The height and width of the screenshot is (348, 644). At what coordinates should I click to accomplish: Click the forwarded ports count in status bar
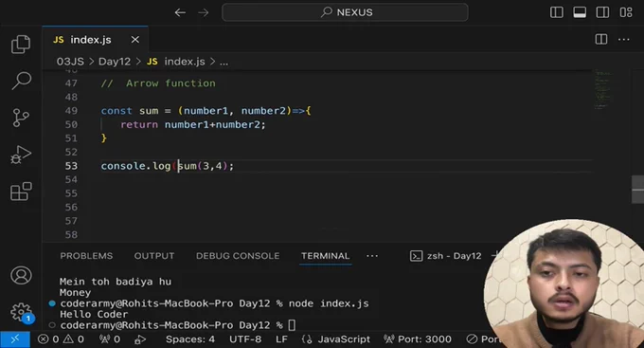click(x=110, y=339)
